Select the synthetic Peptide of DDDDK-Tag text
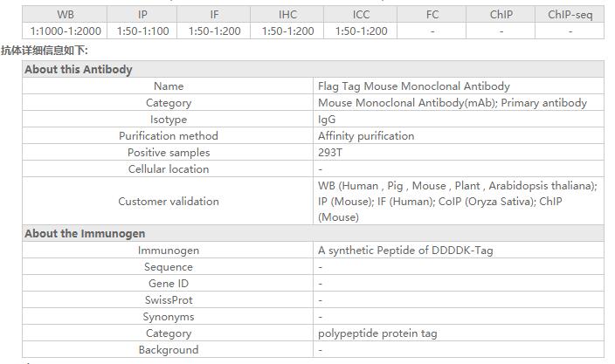The image size is (615, 364). (x=405, y=251)
